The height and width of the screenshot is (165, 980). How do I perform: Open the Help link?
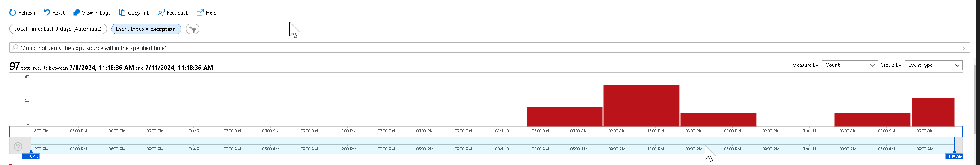(x=207, y=13)
